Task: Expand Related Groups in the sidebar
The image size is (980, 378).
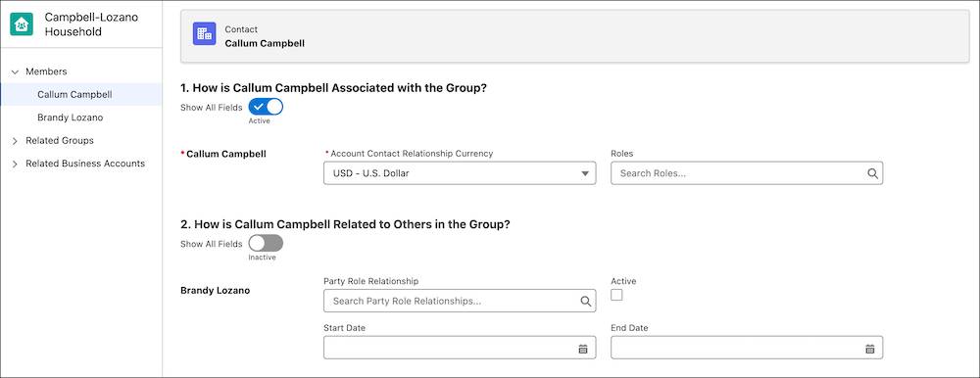Action: (x=15, y=141)
